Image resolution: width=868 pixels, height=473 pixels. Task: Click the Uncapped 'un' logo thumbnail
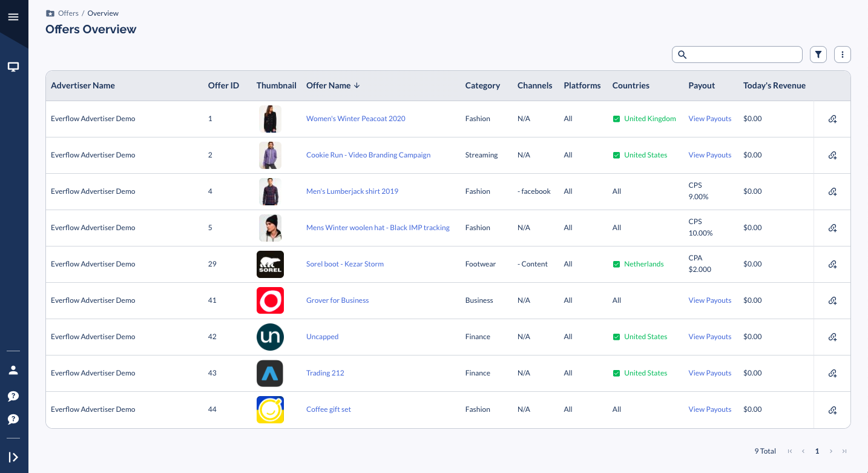pyautogui.click(x=270, y=337)
